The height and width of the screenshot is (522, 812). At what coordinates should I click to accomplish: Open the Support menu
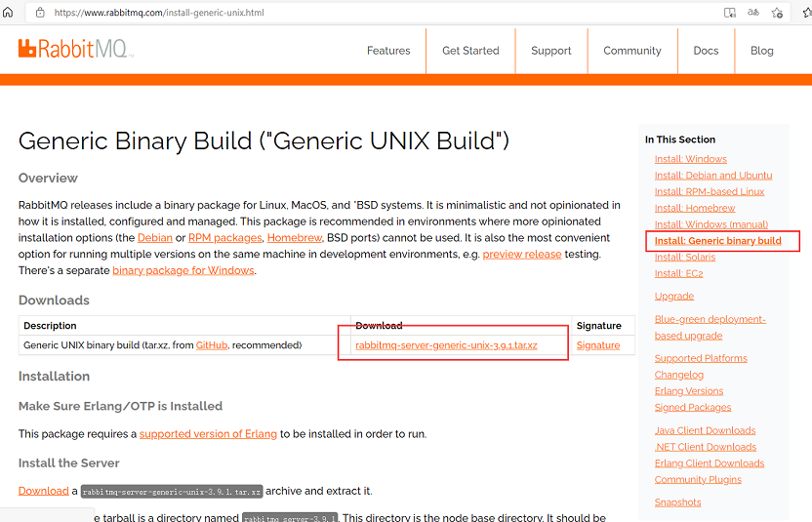click(551, 51)
